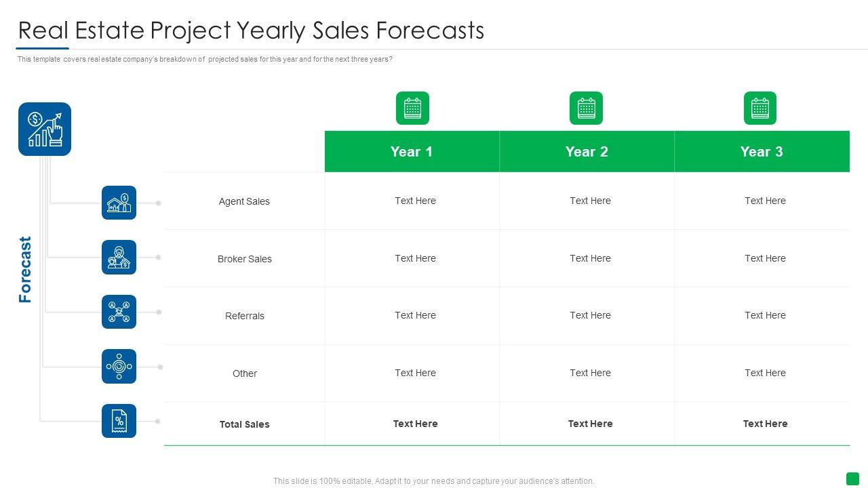Screen dimensions: 868x488
Task: Click the vertical Forecast label
Action: coord(25,269)
